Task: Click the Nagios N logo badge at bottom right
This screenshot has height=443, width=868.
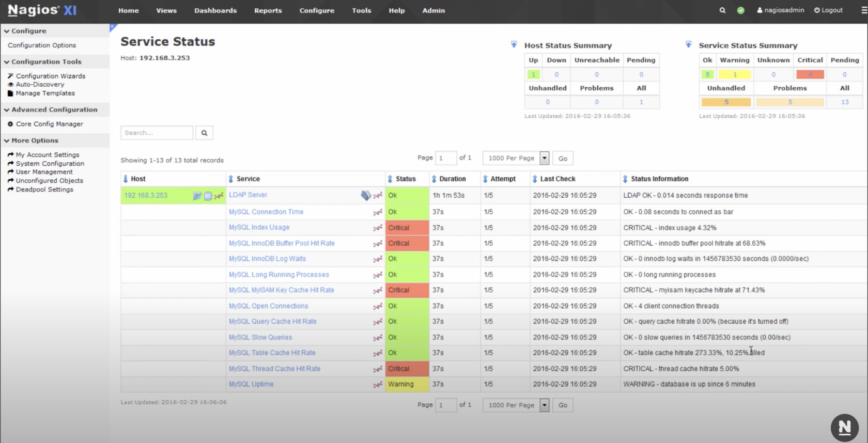Action: [845, 428]
